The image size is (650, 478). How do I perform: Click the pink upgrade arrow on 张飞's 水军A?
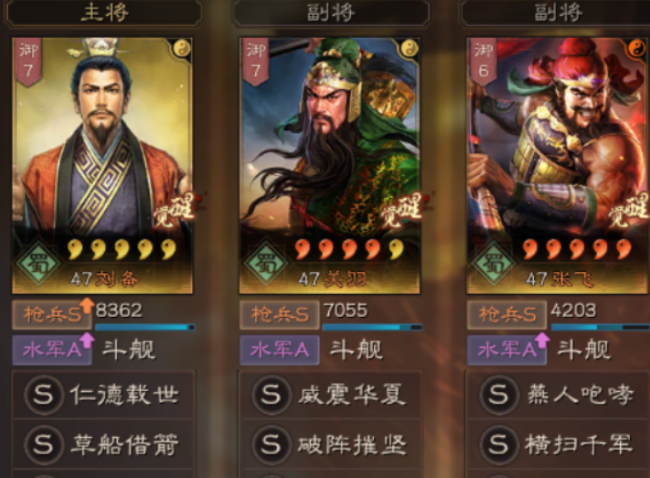click(x=542, y=340)
